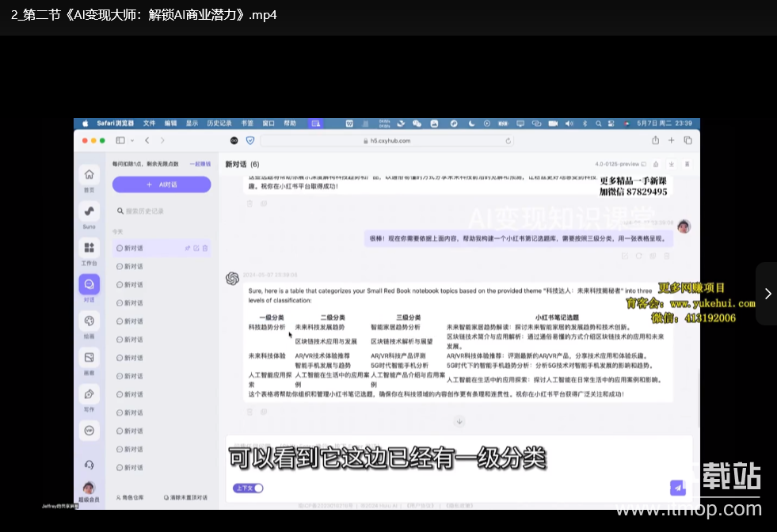Click the blue shield extension icon in Safari
Viewport: 777px width, 532px height.
(x=250, y=141)
